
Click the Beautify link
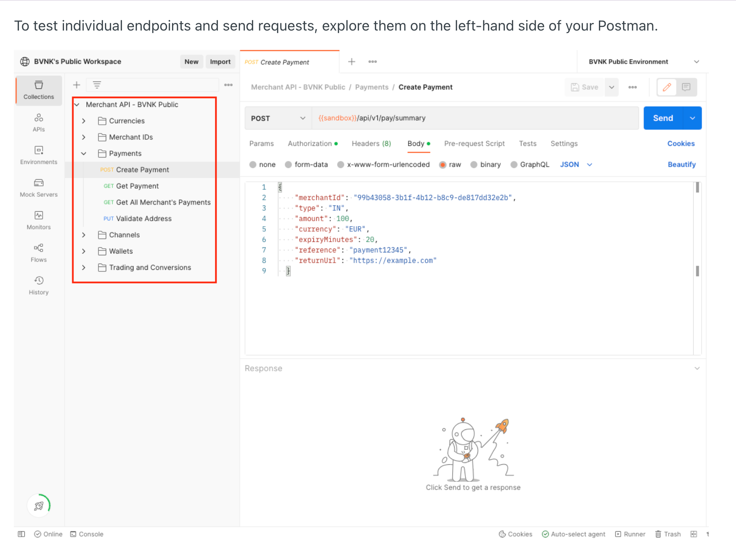tap(681, 165)
